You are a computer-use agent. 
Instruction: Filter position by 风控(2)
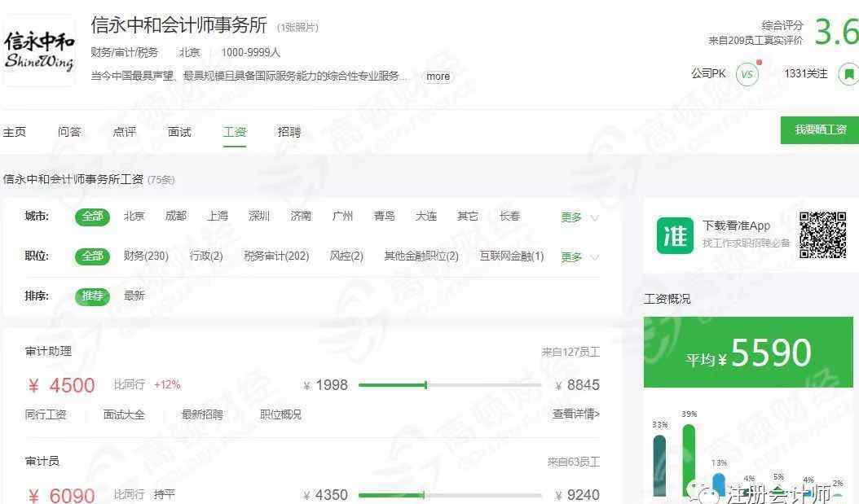pos(346,256)
